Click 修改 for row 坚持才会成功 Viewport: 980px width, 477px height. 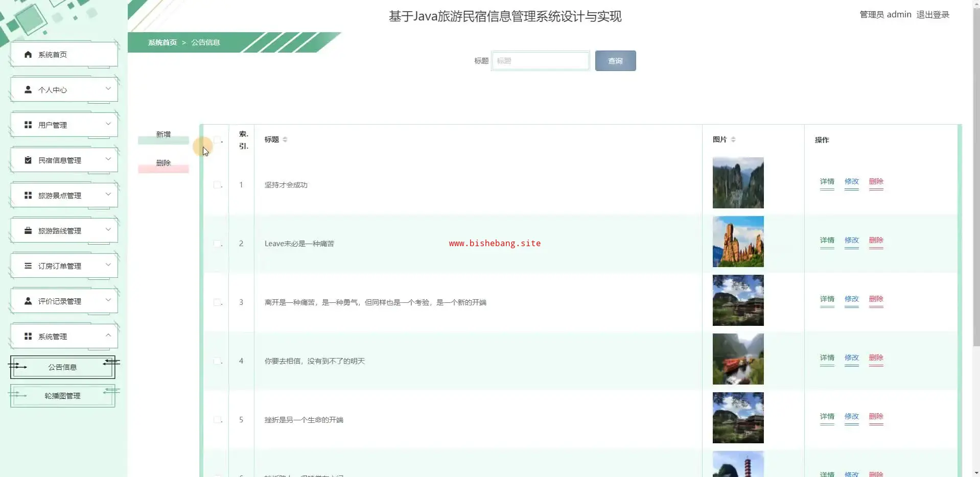852,182
